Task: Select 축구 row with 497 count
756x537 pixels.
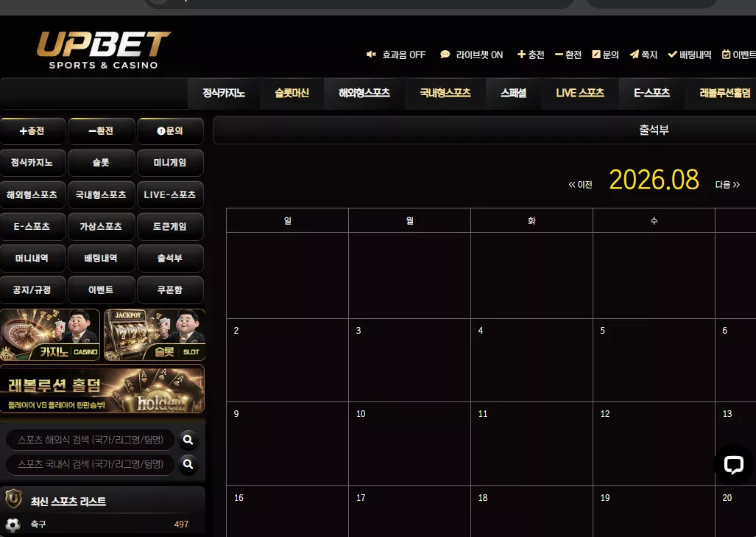Action: point(102,524)
